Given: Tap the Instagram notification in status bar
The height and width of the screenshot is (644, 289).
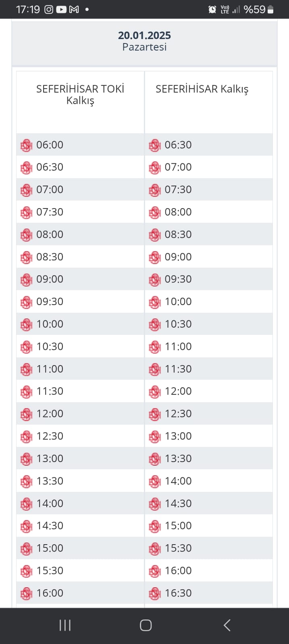Looking at the screenshot, I should [49, 9].
